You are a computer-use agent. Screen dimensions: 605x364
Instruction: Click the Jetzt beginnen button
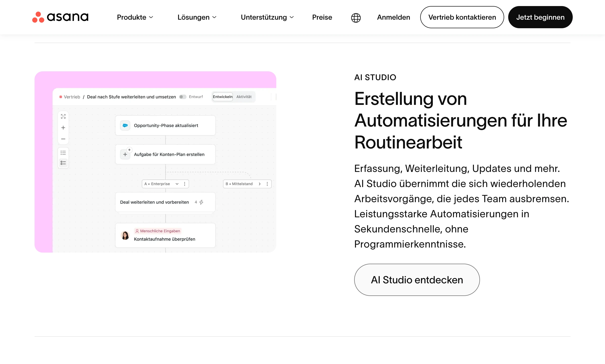540,17
